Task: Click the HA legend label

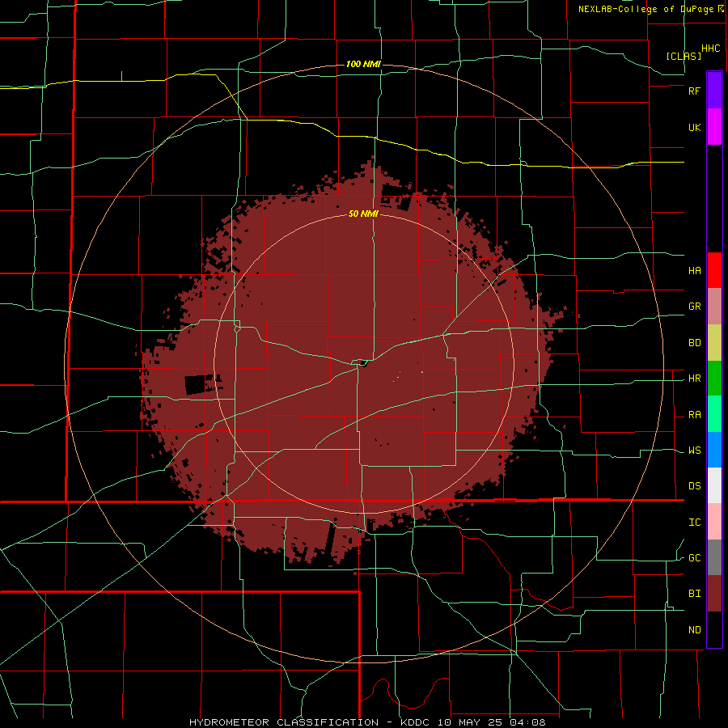Action: (694, 270)
